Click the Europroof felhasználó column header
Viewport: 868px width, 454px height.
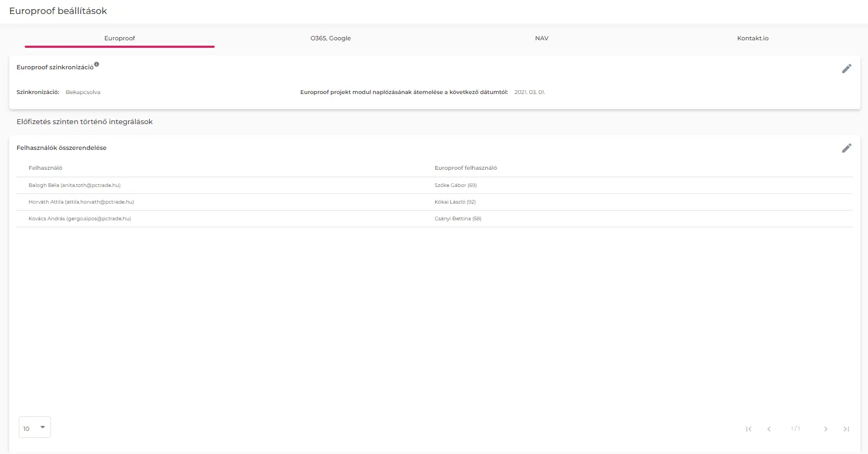tap(465, 168)
